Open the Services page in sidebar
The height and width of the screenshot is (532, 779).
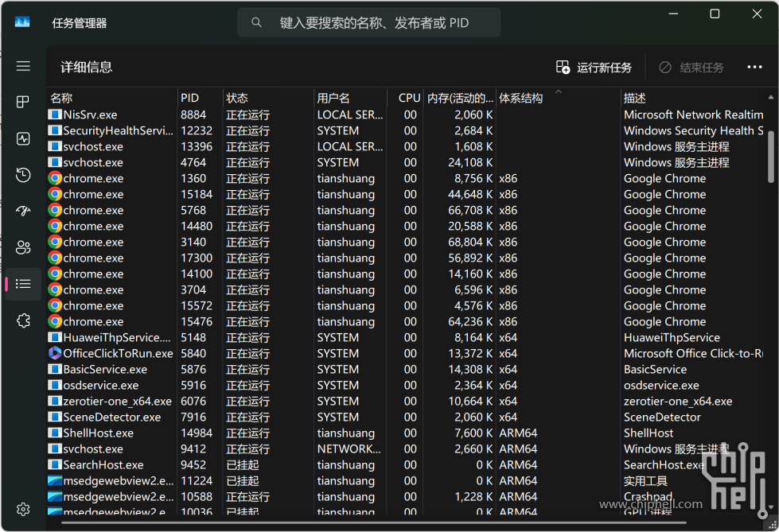tap(23, 320)
